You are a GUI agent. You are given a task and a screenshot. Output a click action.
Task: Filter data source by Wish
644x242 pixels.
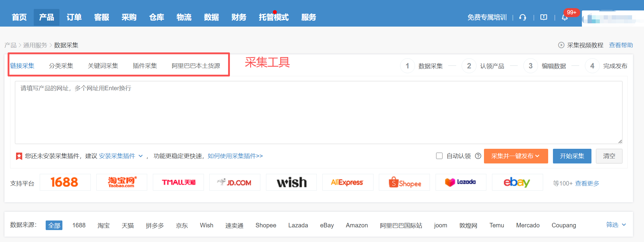207,225
